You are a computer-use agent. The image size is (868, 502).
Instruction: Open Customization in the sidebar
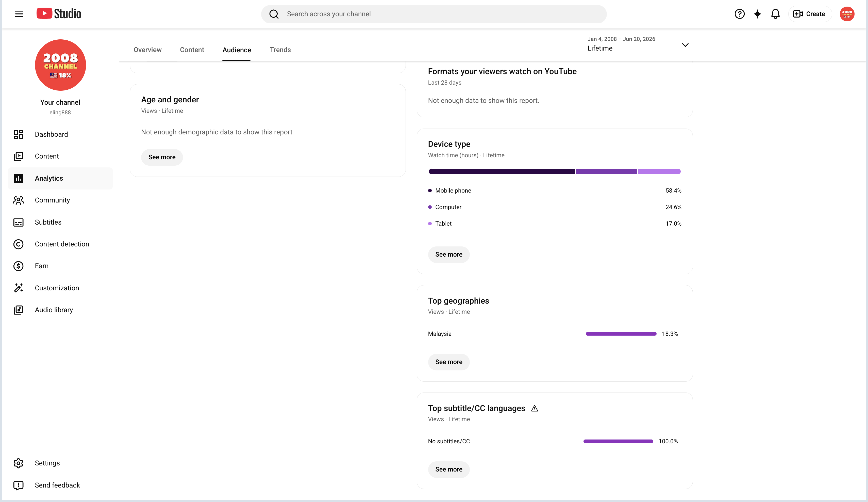[60, 288]
